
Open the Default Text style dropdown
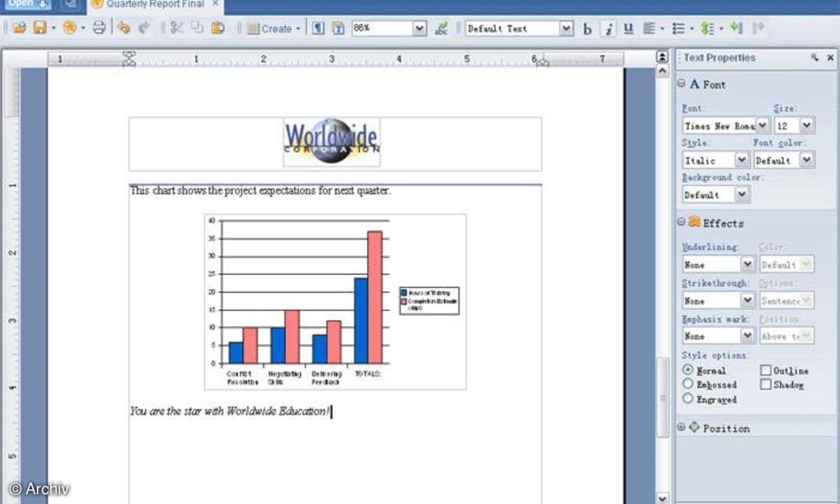tap(566, 29)
